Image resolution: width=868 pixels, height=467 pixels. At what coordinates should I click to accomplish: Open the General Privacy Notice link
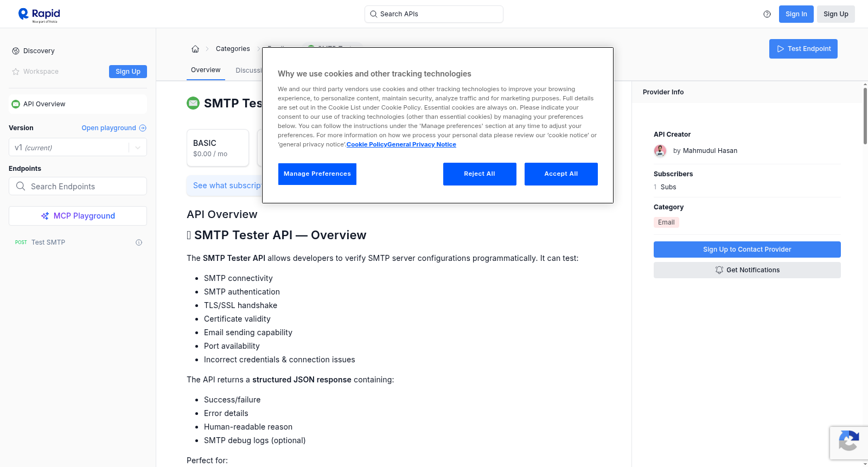point(422,145)
